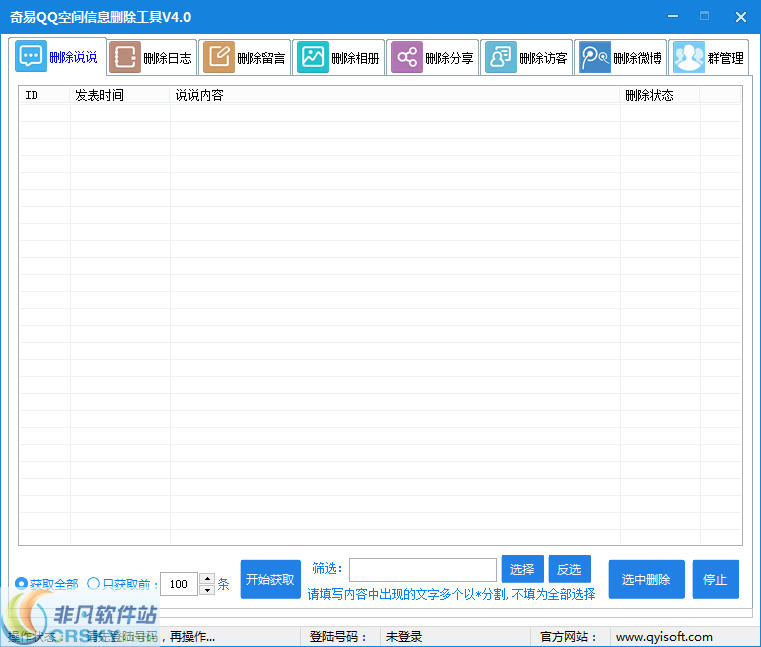The height and width of the screenshot is (647, 761).
Task: Click the 未登录 login status text
Action: point(404,636)
